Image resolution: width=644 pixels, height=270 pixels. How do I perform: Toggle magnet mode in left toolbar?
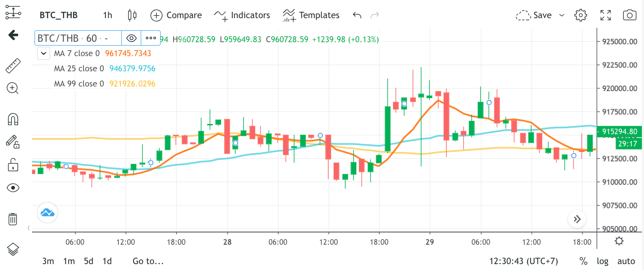tap(13, 119)
